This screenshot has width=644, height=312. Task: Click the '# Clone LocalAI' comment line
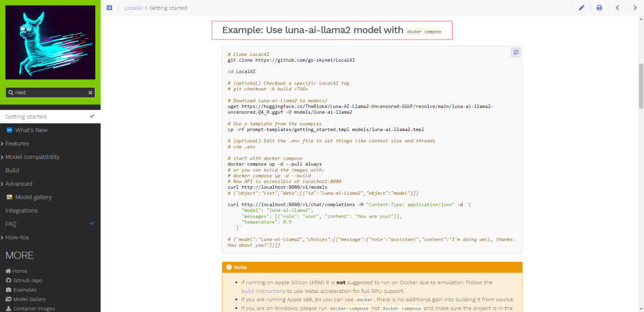pyautogui.click(x=249, y=54)
